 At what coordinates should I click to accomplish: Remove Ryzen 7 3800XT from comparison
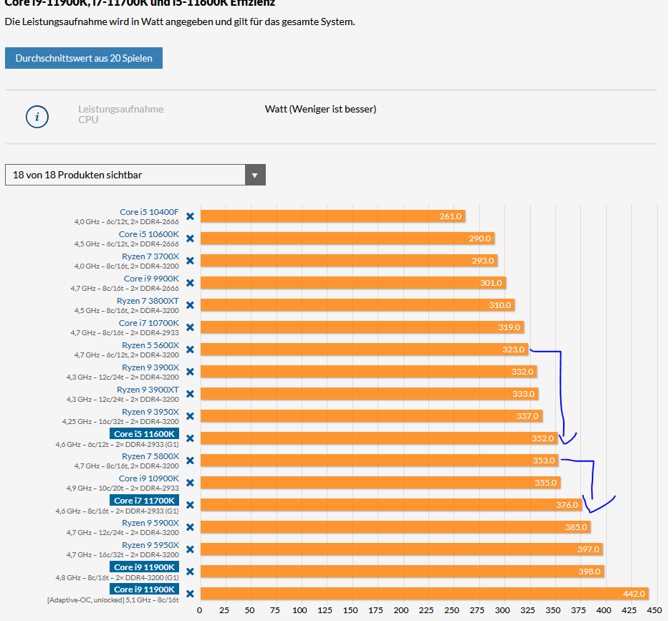(x=190, y=305)
